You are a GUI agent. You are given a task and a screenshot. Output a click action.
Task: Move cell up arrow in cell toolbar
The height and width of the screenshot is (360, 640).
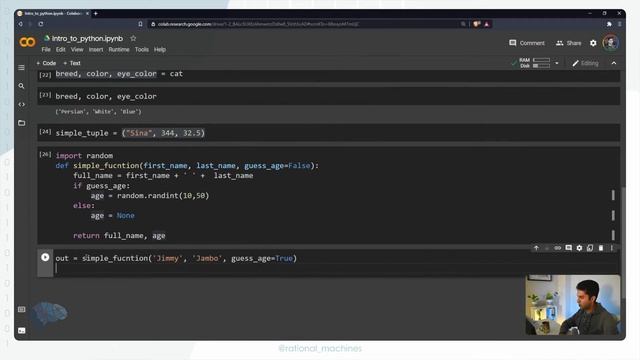(x=536, y=248)
